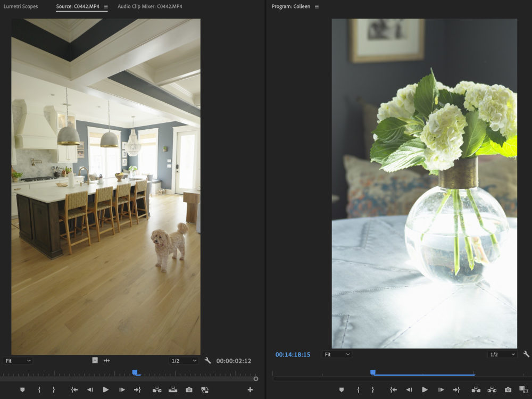
Task: Click the Insert edit button
Action: (156, 390)
